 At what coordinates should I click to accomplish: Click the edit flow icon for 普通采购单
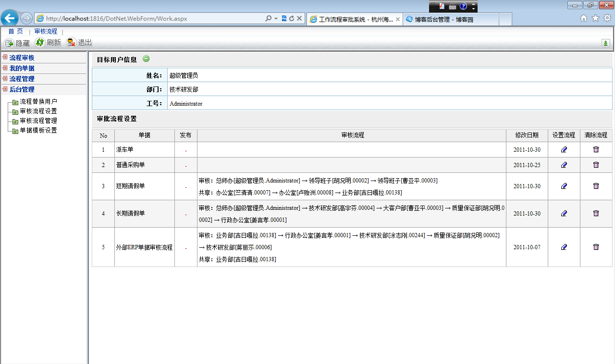coord(564,165)
